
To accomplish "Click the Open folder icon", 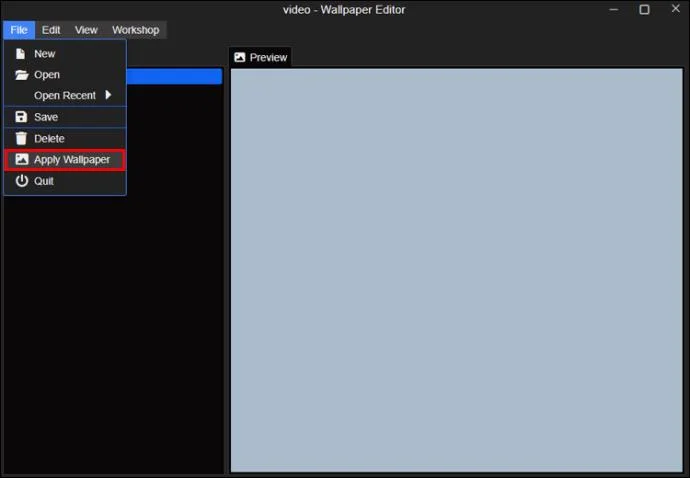I will (x=22, y=75).
